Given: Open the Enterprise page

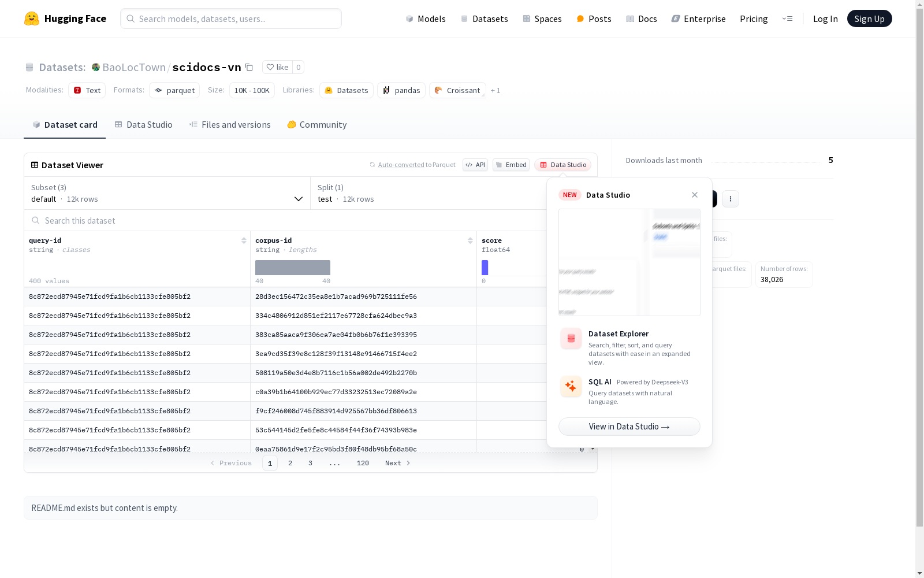Looking at the screenshot, I should [x=699, y=18].
